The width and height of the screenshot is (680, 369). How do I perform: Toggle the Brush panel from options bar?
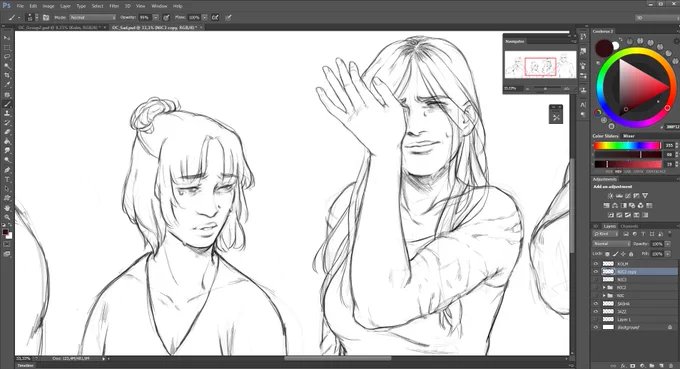[46, 17]
